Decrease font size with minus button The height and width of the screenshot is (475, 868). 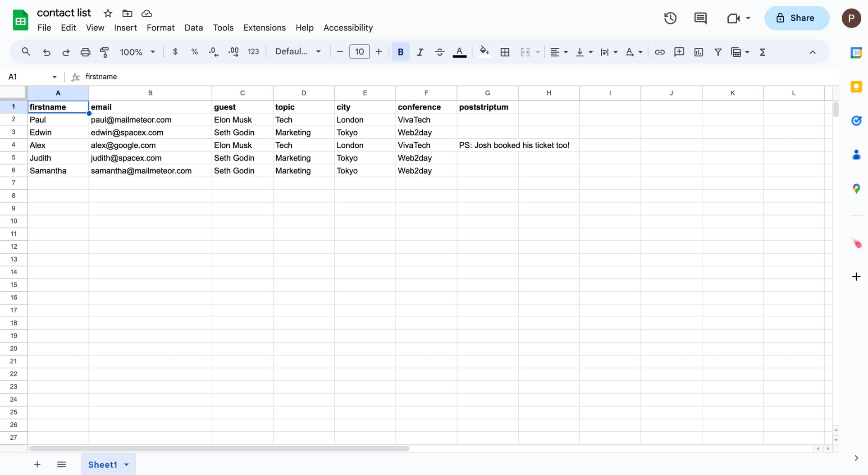click(340, 52)
